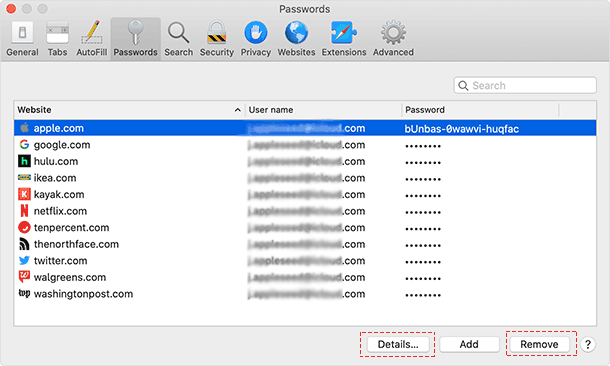610x366 pixels.
Task: Click the tenpercent.com favicon
Action: point(24,227)
